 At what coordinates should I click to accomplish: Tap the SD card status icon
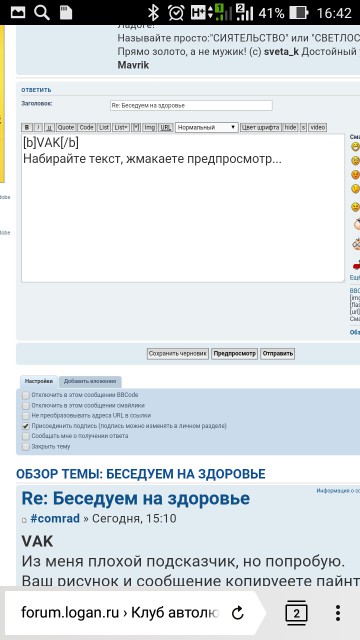(x=66, y=13)
